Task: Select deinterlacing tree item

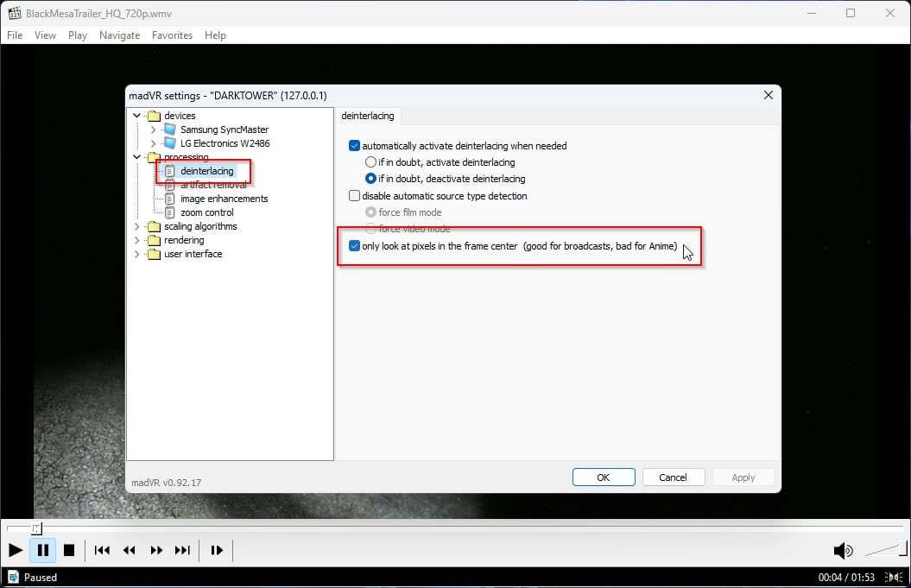Action: [x=207, y=171]
